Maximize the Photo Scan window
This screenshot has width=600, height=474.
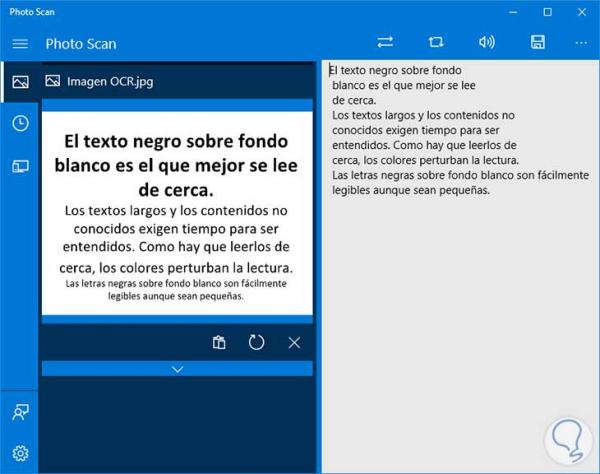pyautogui.click(x=548, y=12)
